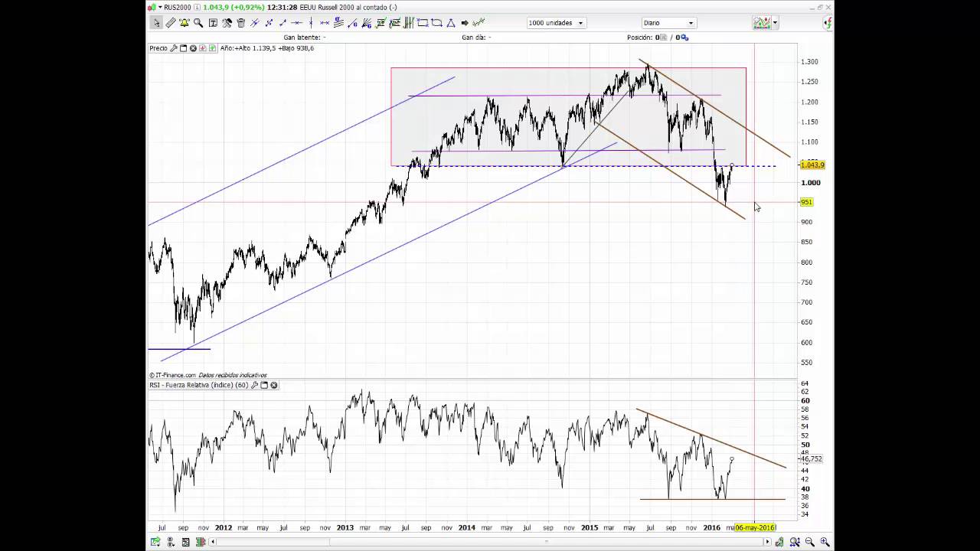Detach the Precio panel window icon
The image size is (980, 551).
click(183, 48)
